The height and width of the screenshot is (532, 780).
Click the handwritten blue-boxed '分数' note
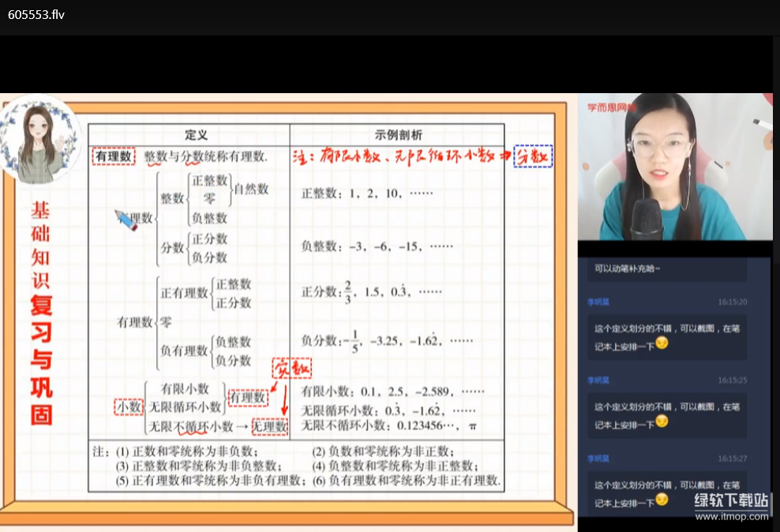(533, 156)
